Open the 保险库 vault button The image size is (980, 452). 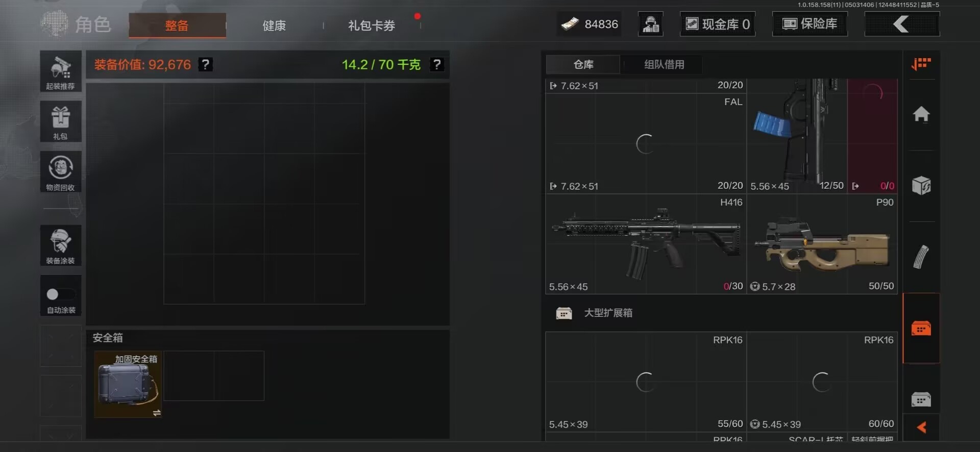pos(810,24)
